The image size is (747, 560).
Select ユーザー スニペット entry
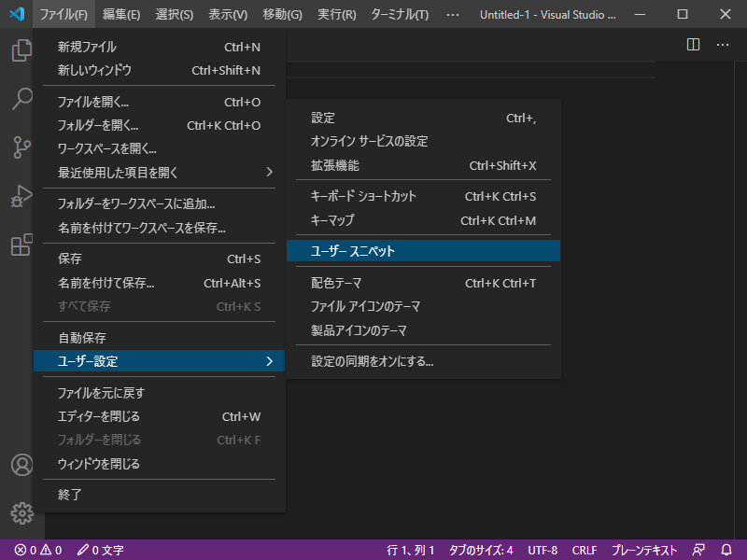click(x=423, y=250)
